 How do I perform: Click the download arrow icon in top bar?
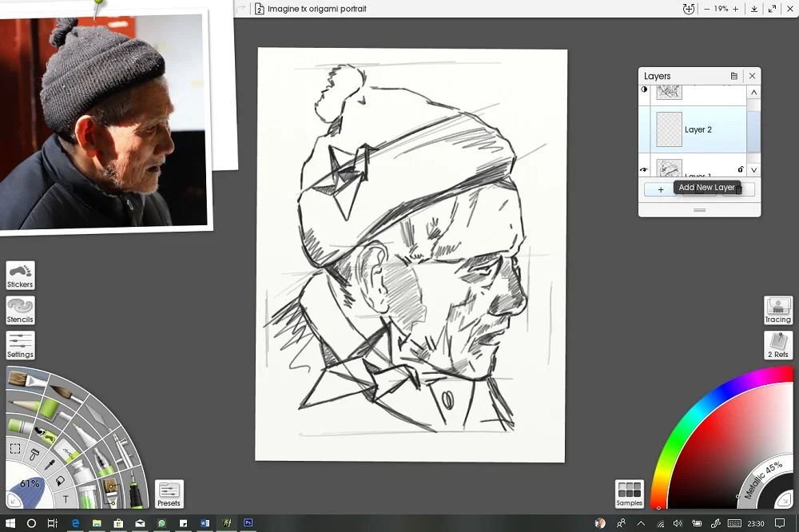pyautogui.click(x=753, y=9)
